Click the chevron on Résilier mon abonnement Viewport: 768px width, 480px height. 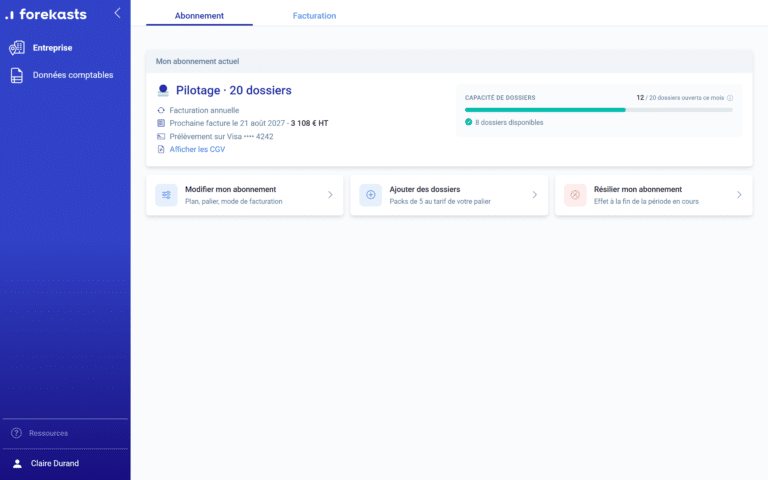click(739, 195)
